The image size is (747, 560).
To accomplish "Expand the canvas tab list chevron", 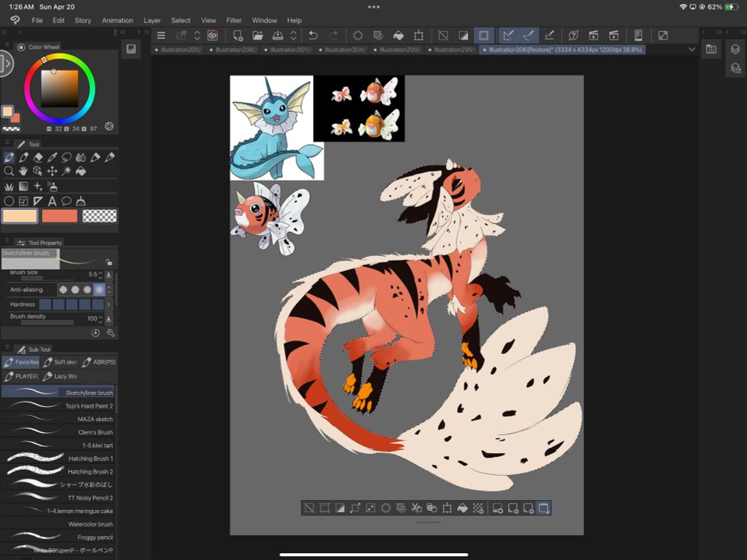I will [x=691, y=49].
